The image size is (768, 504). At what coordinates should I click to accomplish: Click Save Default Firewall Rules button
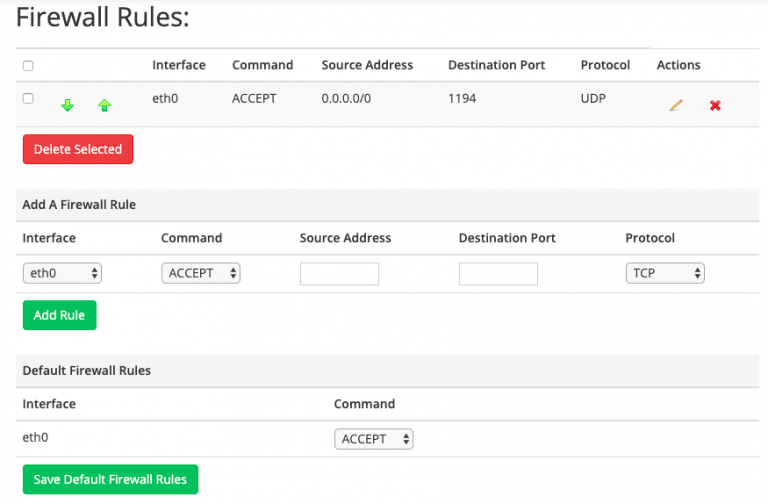click(x=111, y=480)
